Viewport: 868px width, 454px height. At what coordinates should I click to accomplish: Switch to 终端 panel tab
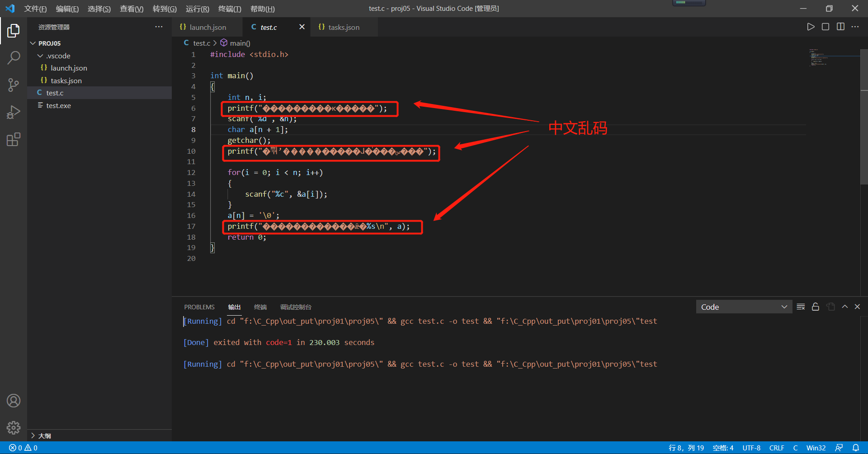tap(260, 307)
